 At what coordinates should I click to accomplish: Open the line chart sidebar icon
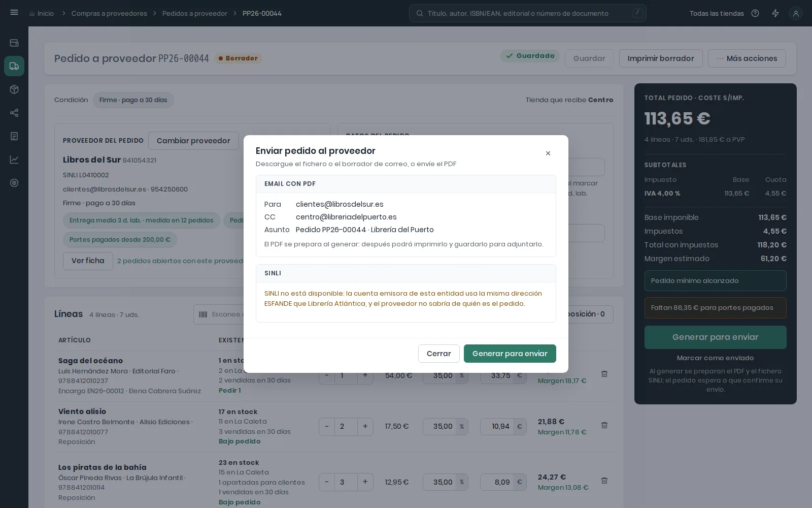(x=14, y=160)
